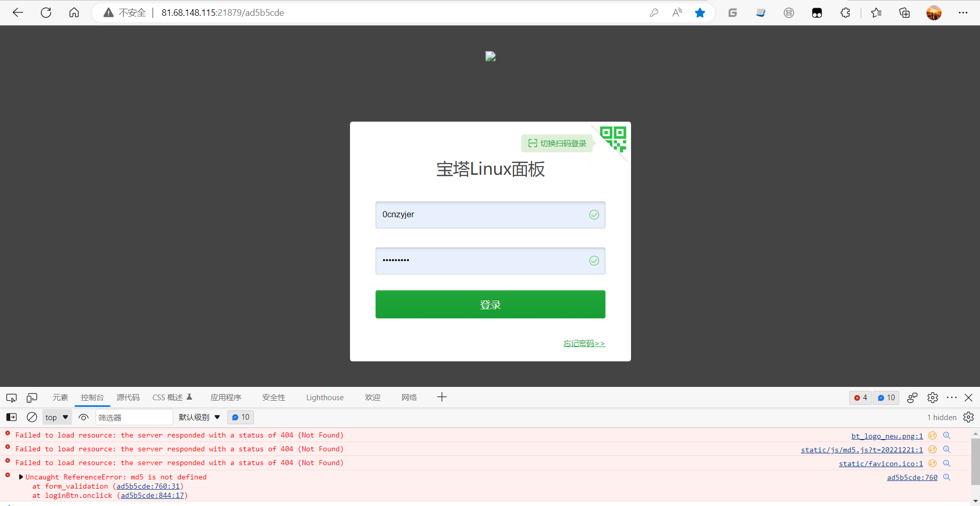Open the top JavaScript context dropdown
The height and width of the screenshot is (506, 980).
[x=57, y=418]
